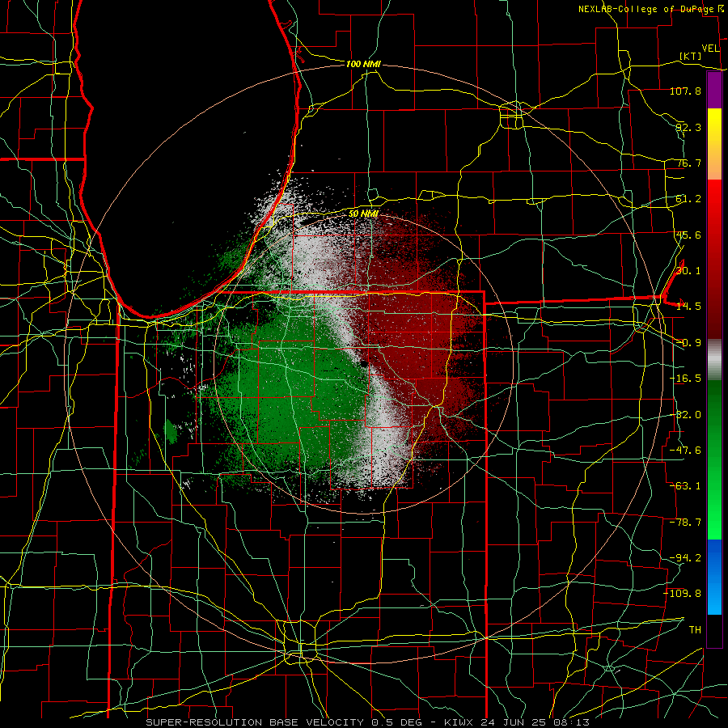Select the -0.9 velocity scale value
This screenshot has width=728, height=728.
[x=688, y=343]
